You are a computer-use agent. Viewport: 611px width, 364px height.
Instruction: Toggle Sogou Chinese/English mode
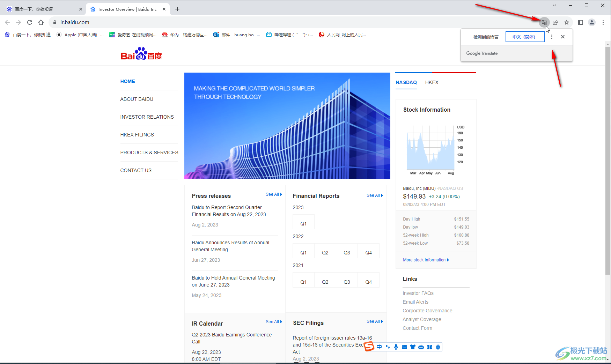click(379, 347)
